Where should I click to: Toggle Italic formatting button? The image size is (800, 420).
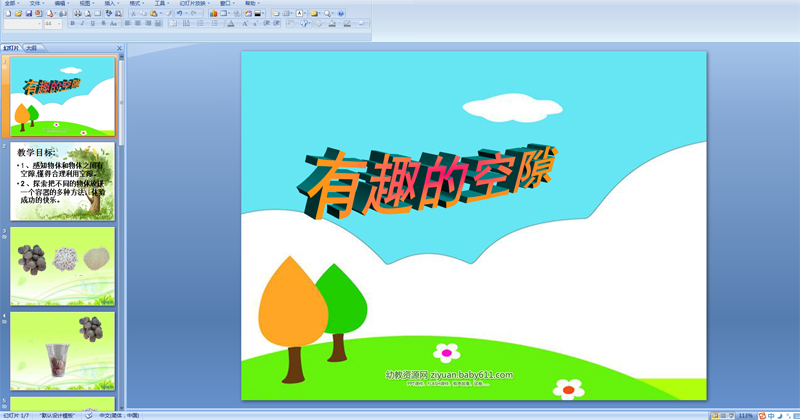(x=83, y=24)
